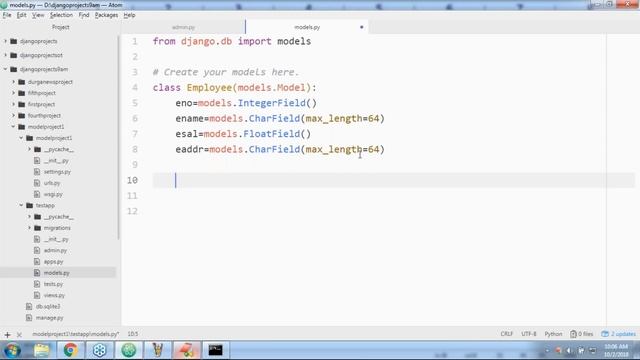Open the Selection menu
Screen dimensions: 640x360
click(61, 15)
